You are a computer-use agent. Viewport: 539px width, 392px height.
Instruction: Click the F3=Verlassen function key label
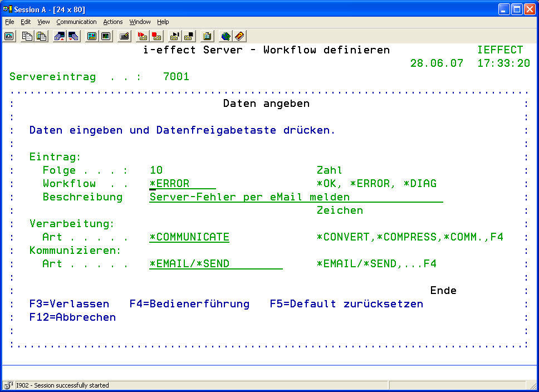click(69, 304)
